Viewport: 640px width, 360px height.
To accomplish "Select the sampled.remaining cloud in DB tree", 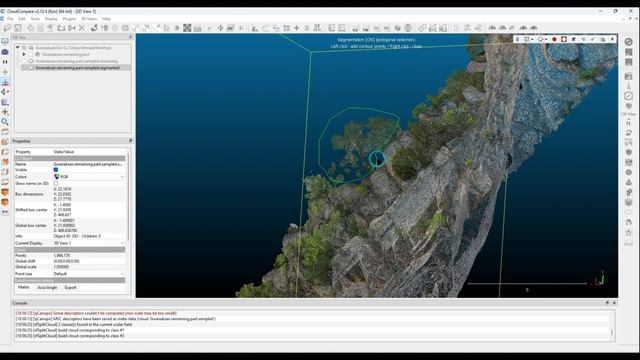I will (76, 61).
